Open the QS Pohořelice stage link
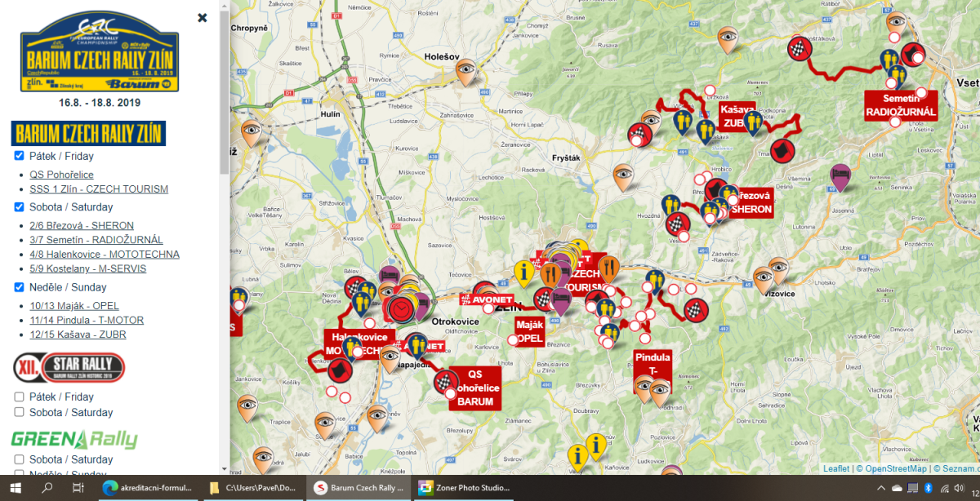980x501 pixels. tap(61, 174)
